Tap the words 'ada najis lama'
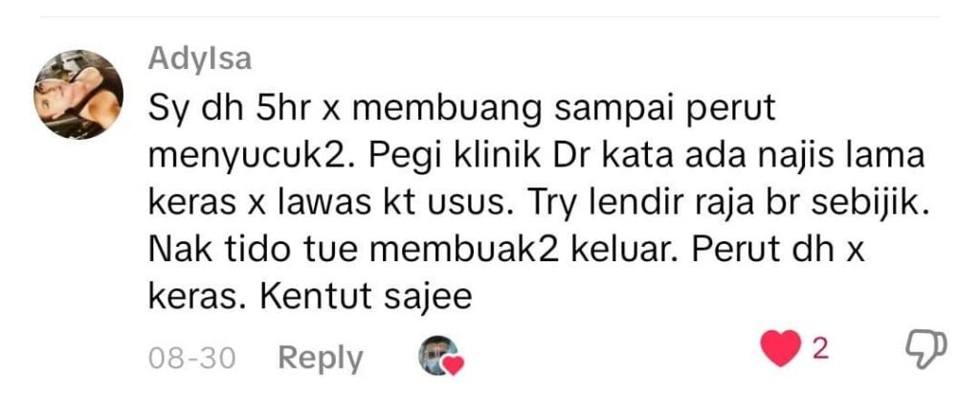 805,158
